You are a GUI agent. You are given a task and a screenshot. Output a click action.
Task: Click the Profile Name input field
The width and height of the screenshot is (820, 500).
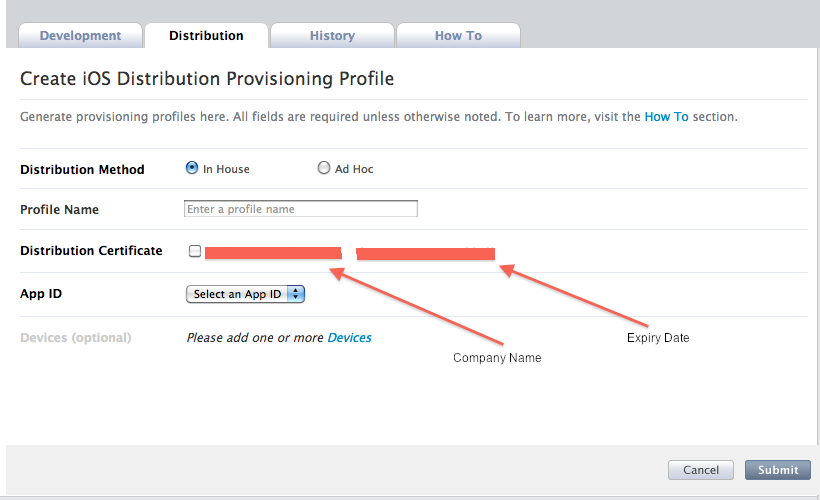(x=301, y=209)
